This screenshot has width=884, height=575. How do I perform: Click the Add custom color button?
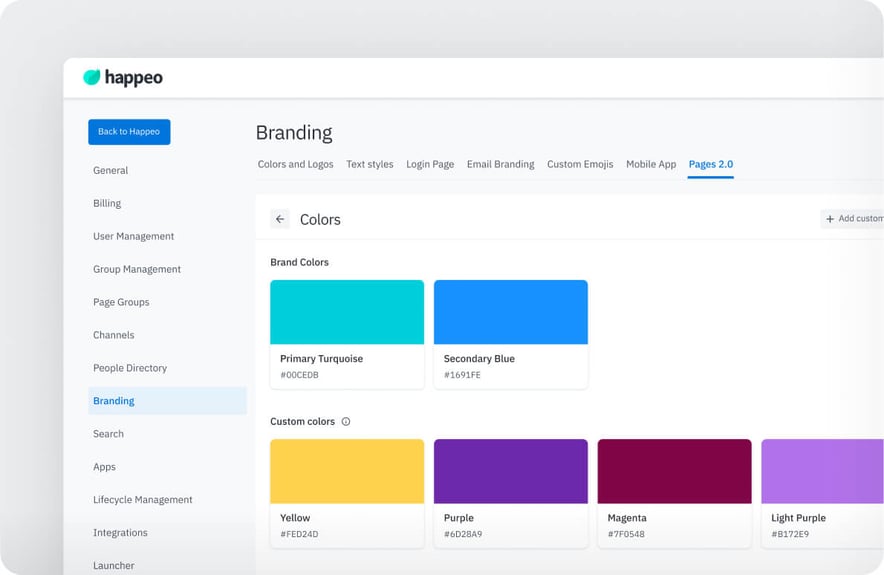click(x=853, y=219)
